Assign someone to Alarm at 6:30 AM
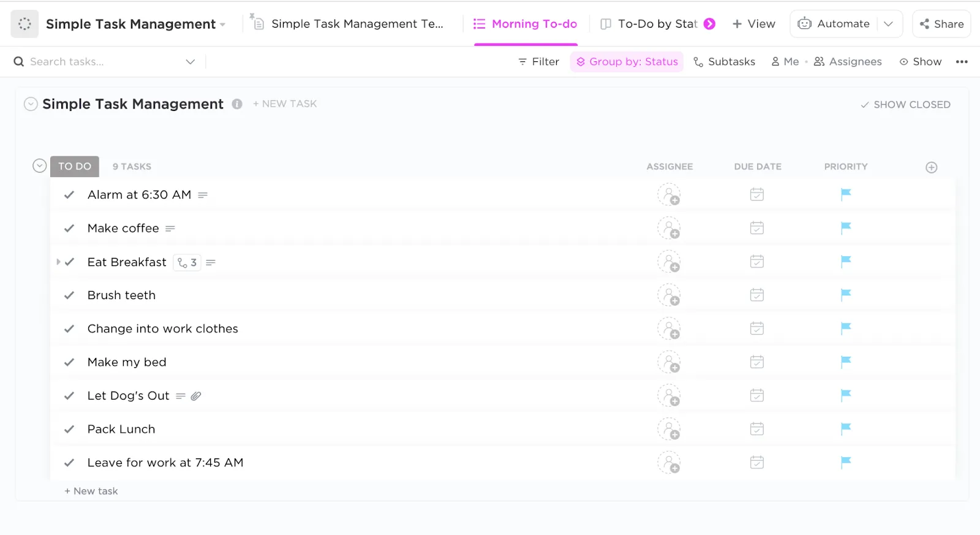 (669, 195)
